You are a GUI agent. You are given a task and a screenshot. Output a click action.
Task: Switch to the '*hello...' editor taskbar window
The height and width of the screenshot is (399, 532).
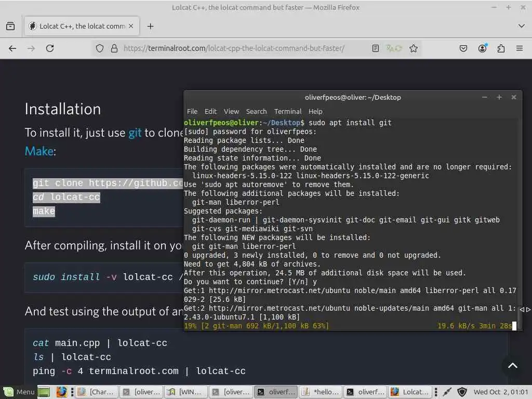pyautogui.click(x=320, y=392)
